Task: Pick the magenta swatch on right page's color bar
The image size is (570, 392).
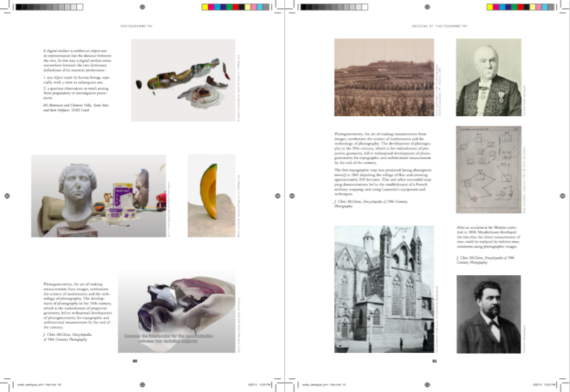Action: 496,7
